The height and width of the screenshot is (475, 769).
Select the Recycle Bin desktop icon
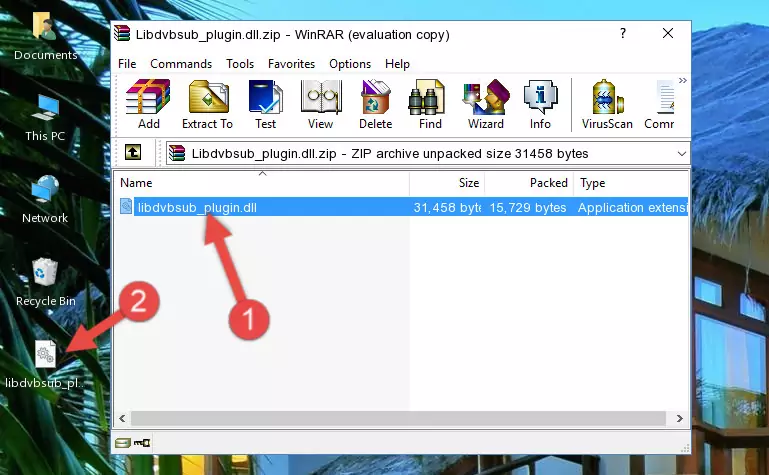pos(46,282)
